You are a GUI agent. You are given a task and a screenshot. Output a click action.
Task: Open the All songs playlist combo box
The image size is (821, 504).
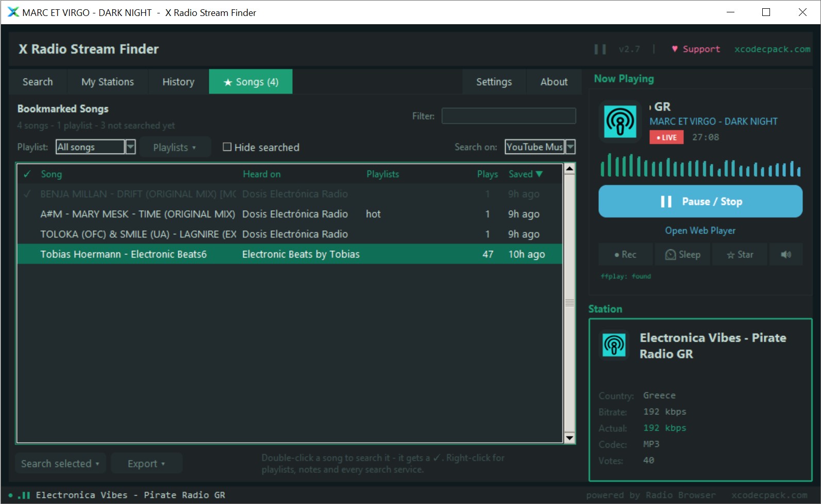tap(96, 147)
